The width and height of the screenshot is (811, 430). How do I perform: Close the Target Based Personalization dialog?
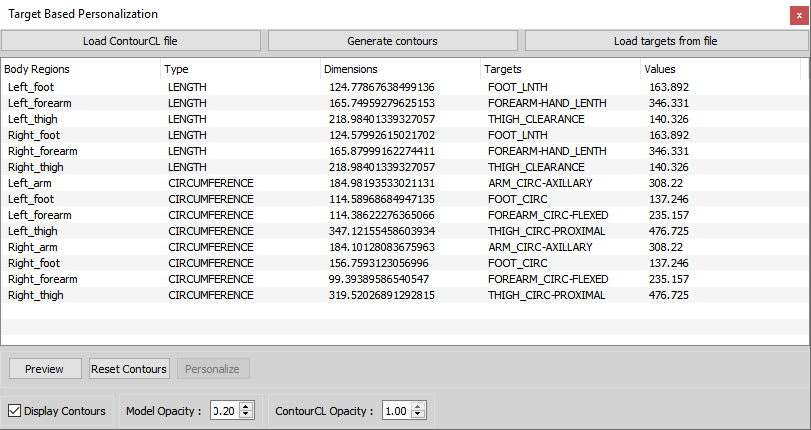799,16
